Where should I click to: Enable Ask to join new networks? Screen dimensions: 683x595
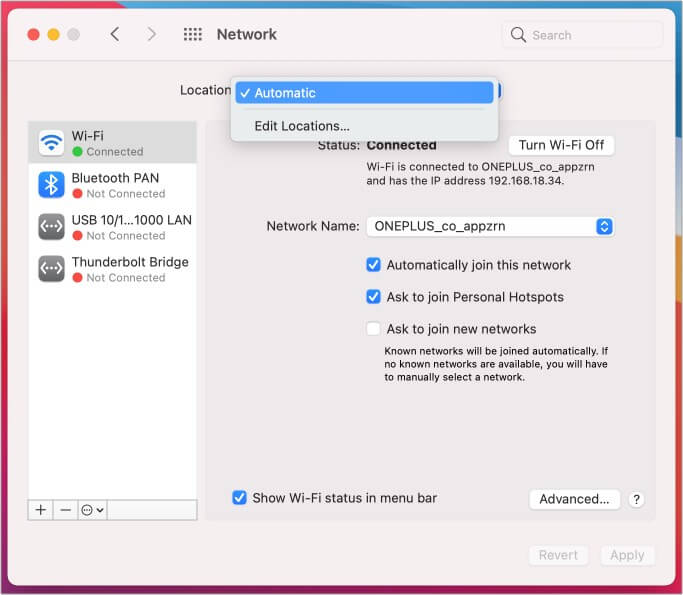373,328
